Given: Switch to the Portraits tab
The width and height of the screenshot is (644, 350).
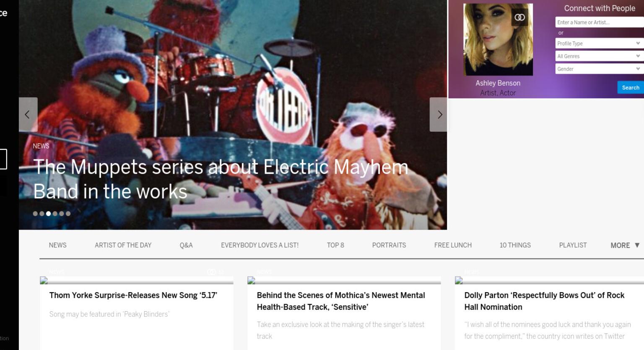Looking at the screenshot, I should [389, 245].
